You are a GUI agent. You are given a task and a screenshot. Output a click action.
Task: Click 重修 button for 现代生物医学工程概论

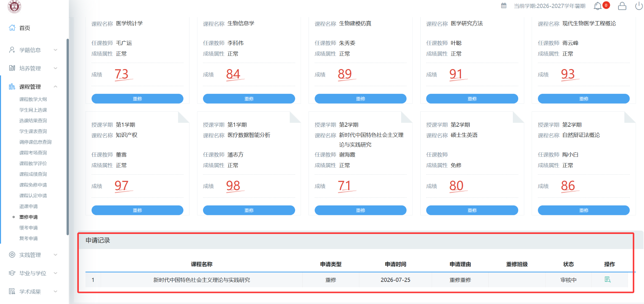pyautogui.click(x=584, y=99)
